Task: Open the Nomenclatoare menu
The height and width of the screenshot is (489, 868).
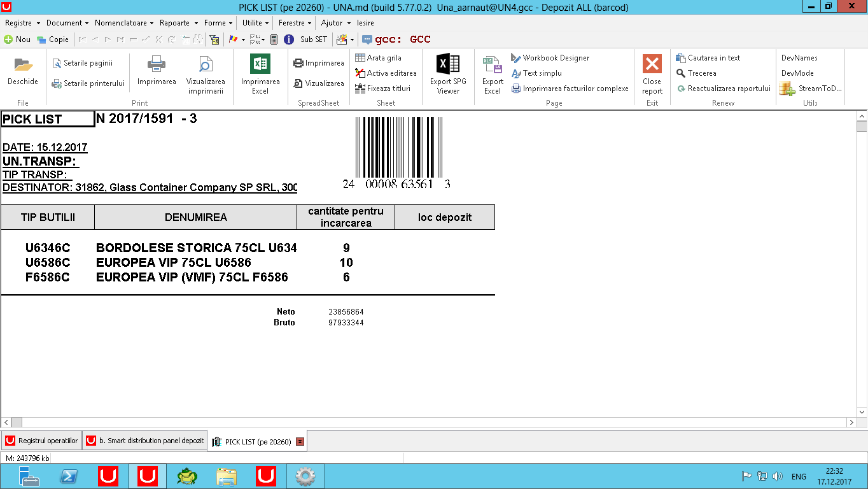Action: (124, 23)
